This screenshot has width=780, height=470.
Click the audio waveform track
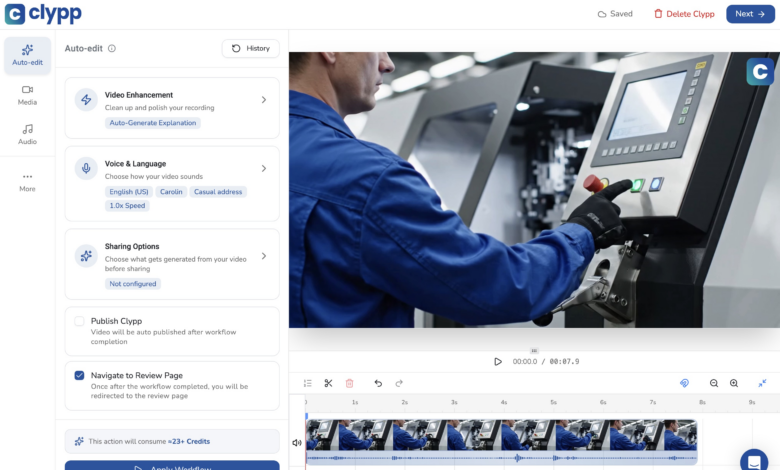[501, 458]
